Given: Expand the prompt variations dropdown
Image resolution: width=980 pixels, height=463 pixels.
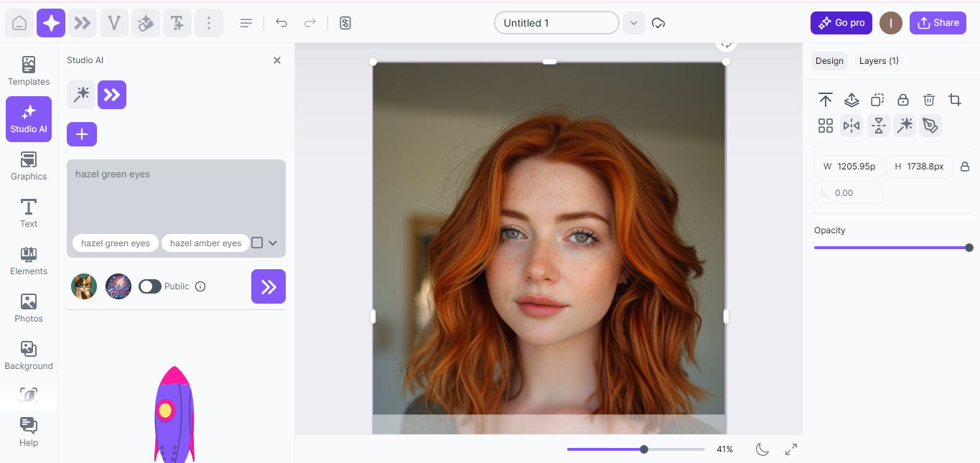Looking at the screenshot, I should [274, 243].
